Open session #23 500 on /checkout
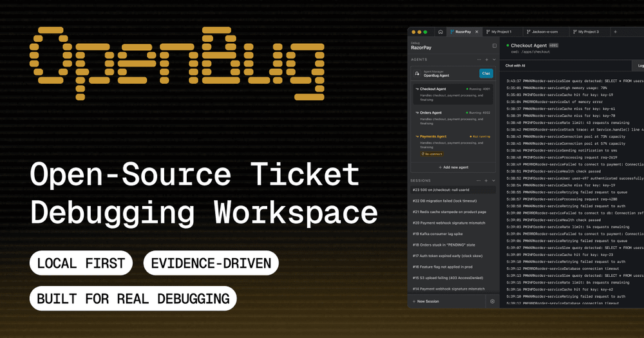 coord(453,190)
